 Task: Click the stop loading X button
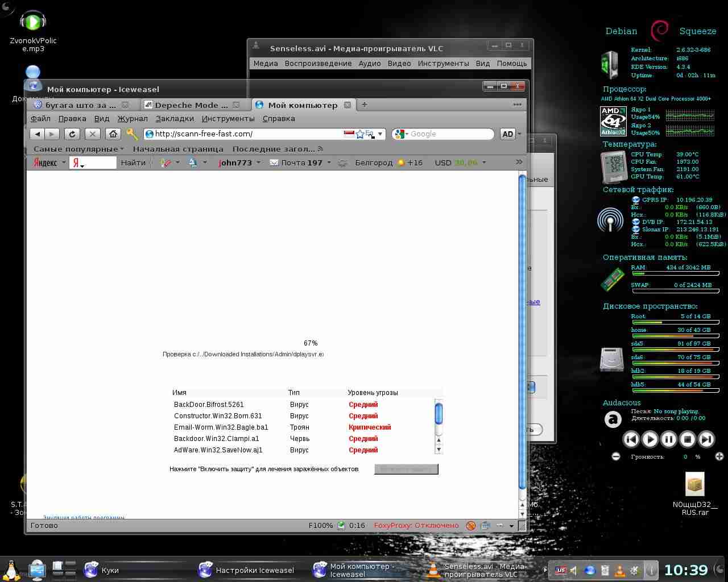pos(93,134)
